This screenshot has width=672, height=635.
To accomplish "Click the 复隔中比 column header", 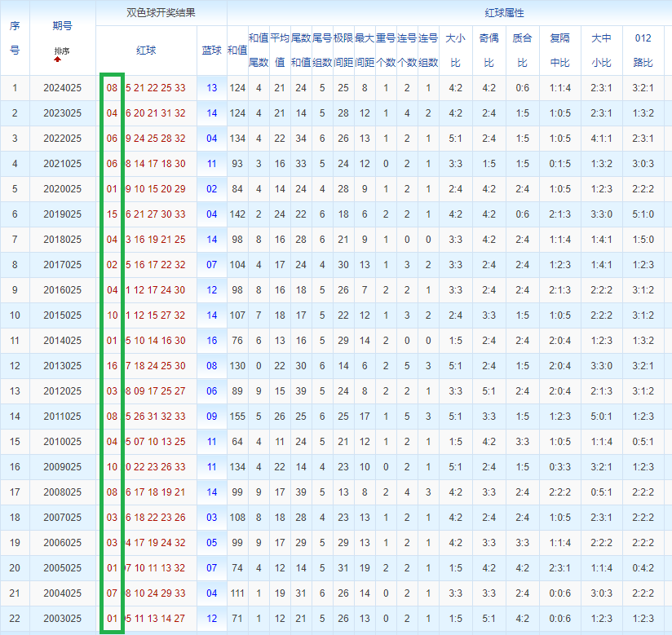I will pyautogui.click(x=560, y=50).
